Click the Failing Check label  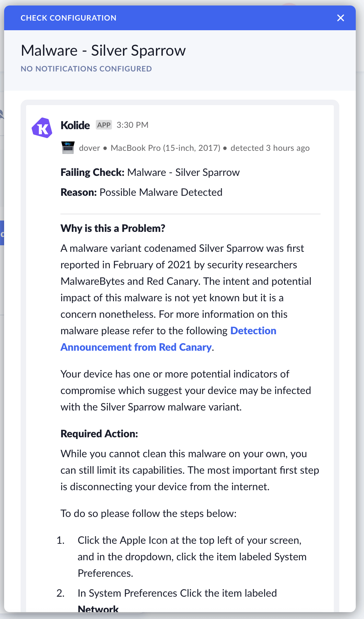point(92,172)
